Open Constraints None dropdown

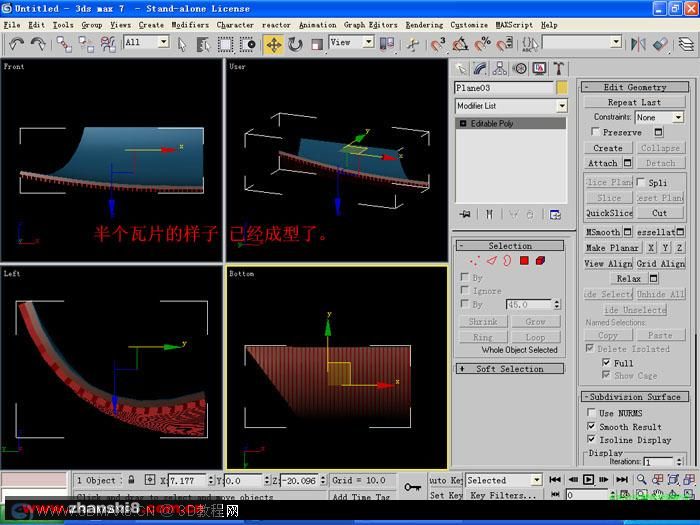(x=659, y=117)
